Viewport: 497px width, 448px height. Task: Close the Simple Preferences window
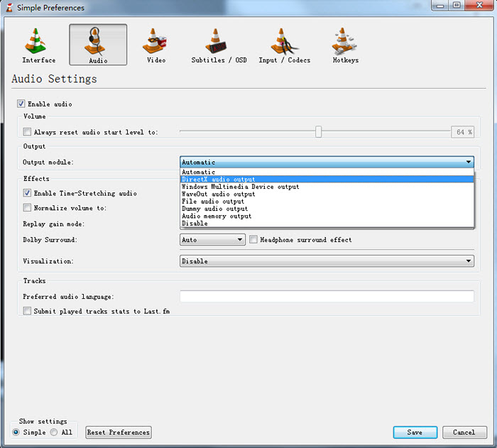tap(480, 5)
